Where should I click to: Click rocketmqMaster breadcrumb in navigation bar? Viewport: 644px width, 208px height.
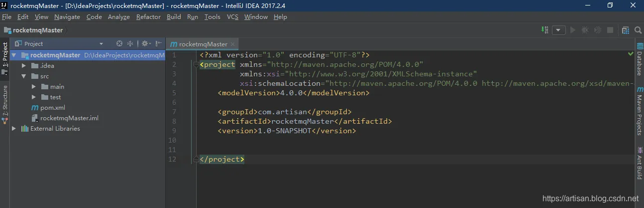click(x=37, y=30)
